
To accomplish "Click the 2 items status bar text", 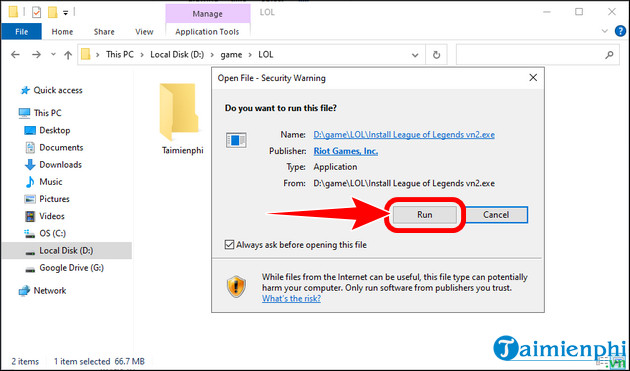I will pos(25,361).
